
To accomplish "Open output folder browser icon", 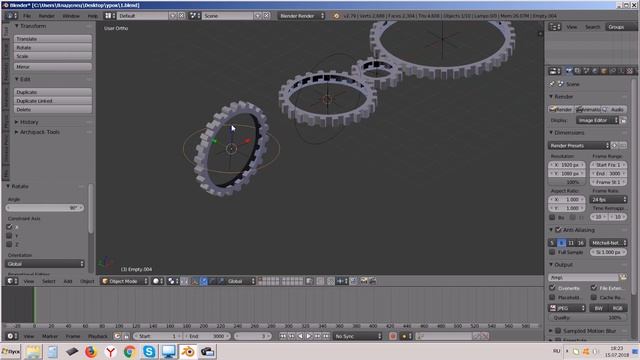I will (x=623, y=277).
